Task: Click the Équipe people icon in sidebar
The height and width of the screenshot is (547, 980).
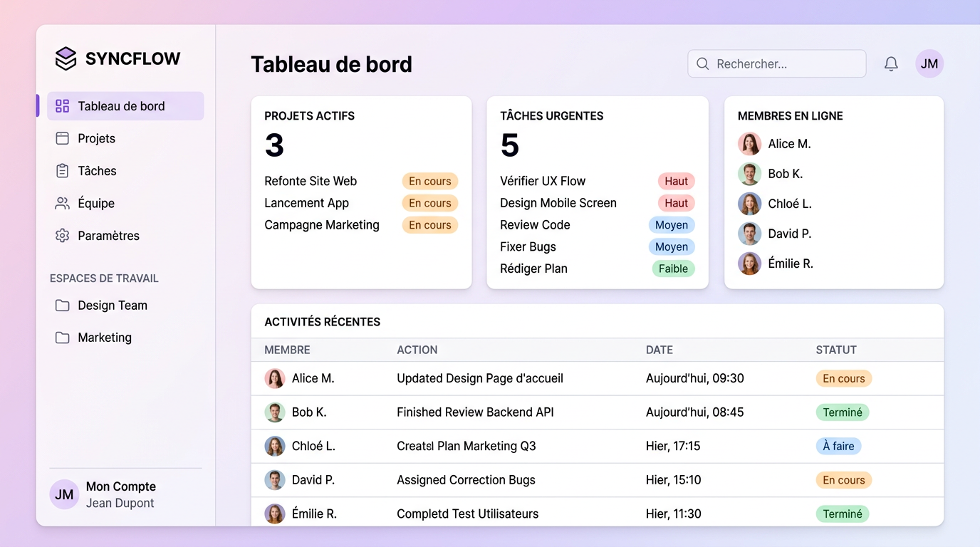Action: tap(63, 203)
